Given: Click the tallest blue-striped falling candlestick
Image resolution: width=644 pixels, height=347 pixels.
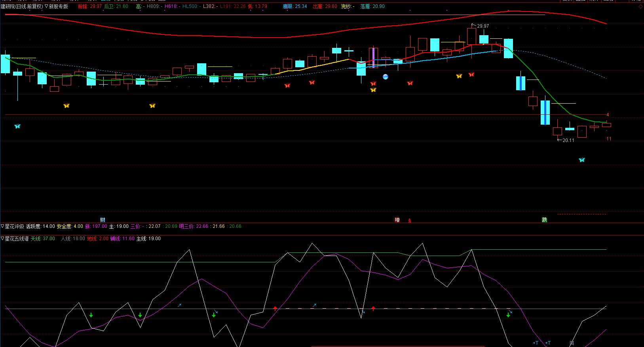Looking at the screenshot, I should (545, 112).
